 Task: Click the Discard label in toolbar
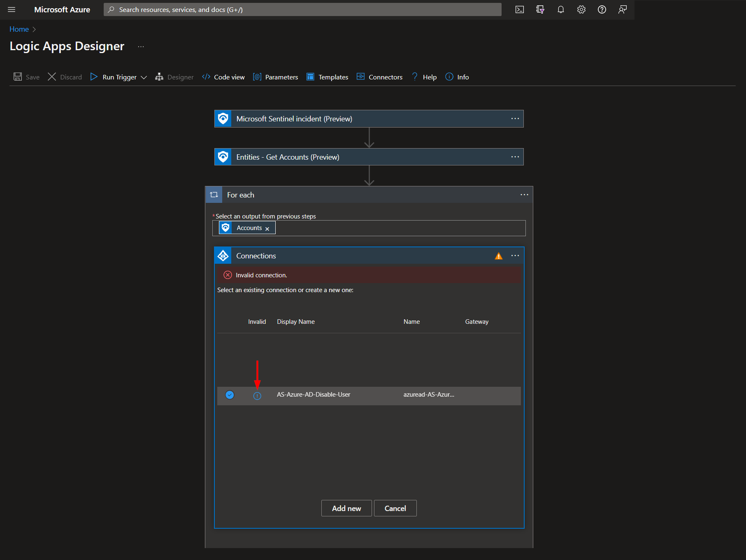point(71,77)
